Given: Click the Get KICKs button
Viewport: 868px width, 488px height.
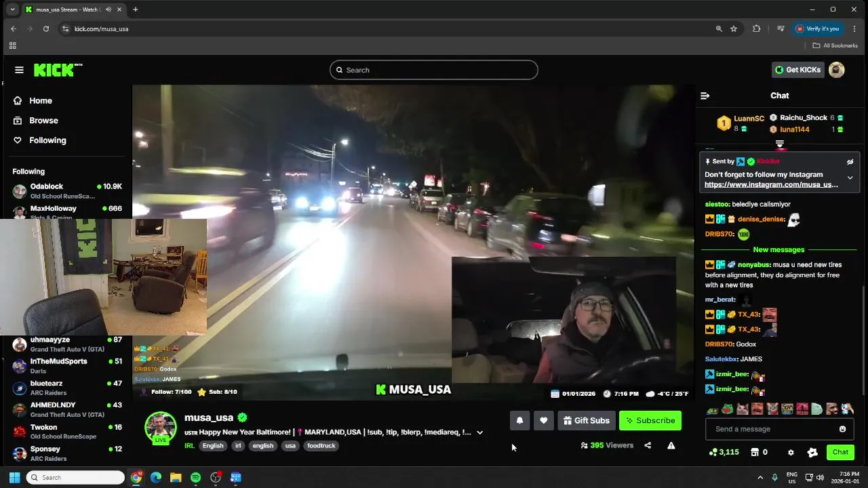Looking at the screenshot, I should 797,70.
